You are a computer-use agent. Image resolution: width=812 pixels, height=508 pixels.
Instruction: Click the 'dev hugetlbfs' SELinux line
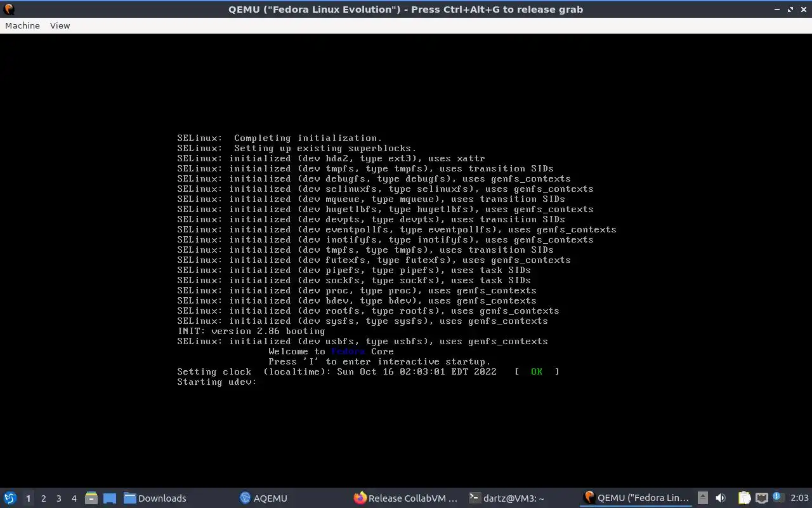385,209
